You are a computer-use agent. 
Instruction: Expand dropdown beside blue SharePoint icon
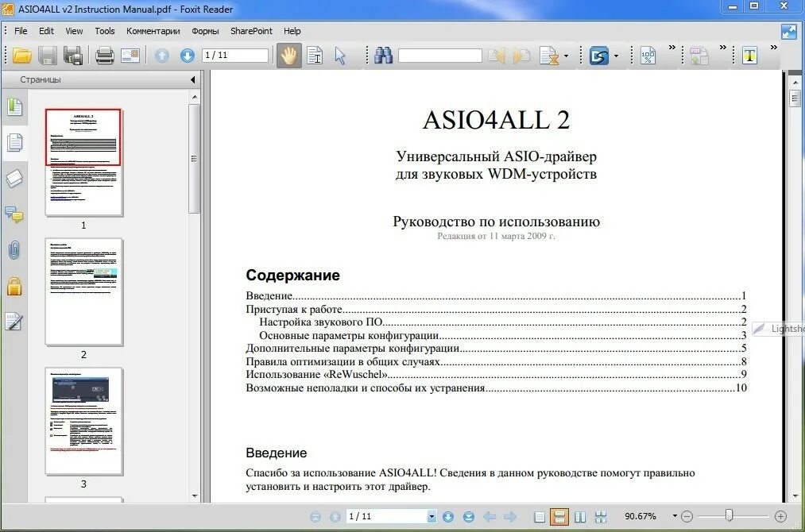tap(616, 56)
